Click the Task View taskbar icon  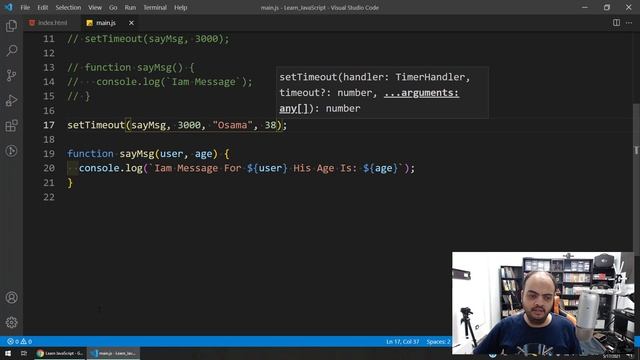click(24, 353)
